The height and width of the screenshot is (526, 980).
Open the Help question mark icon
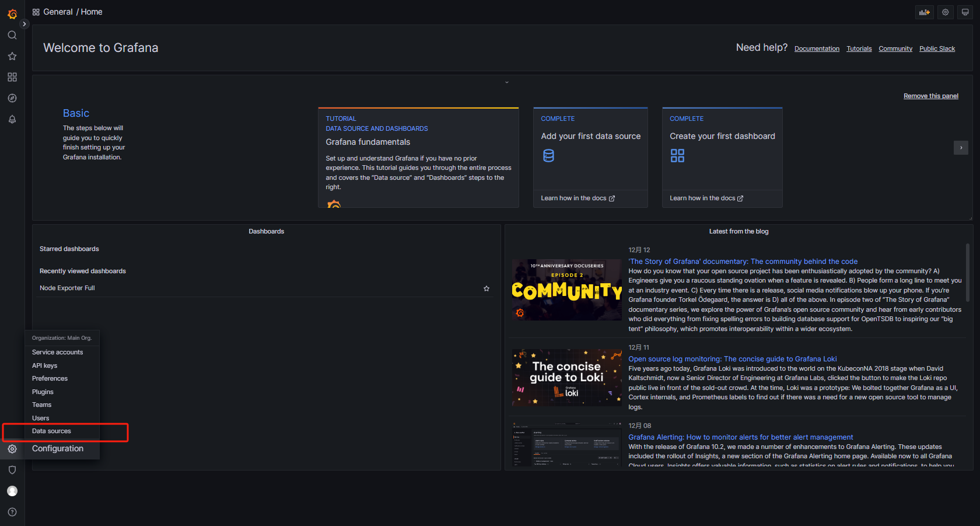tap(12, 512)
